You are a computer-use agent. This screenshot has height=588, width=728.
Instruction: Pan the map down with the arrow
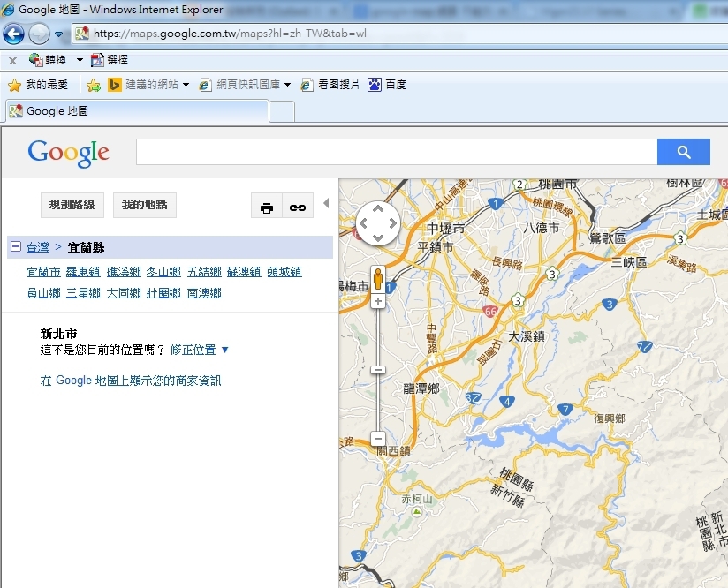tap(378, 238)
